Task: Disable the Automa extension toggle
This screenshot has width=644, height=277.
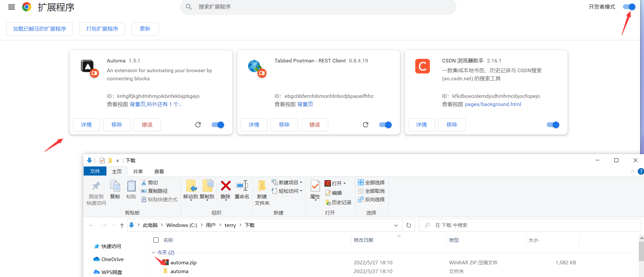Action: [218, 125]
